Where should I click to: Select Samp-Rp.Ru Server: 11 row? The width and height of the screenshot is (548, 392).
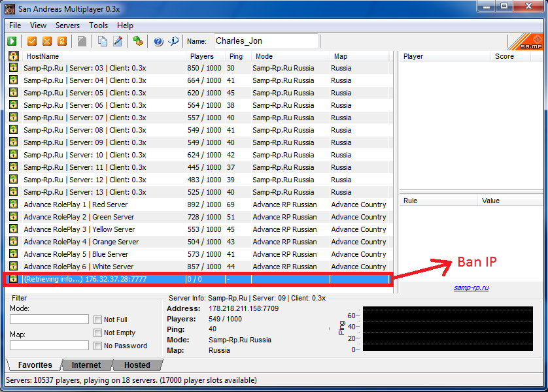pos(197,167)
